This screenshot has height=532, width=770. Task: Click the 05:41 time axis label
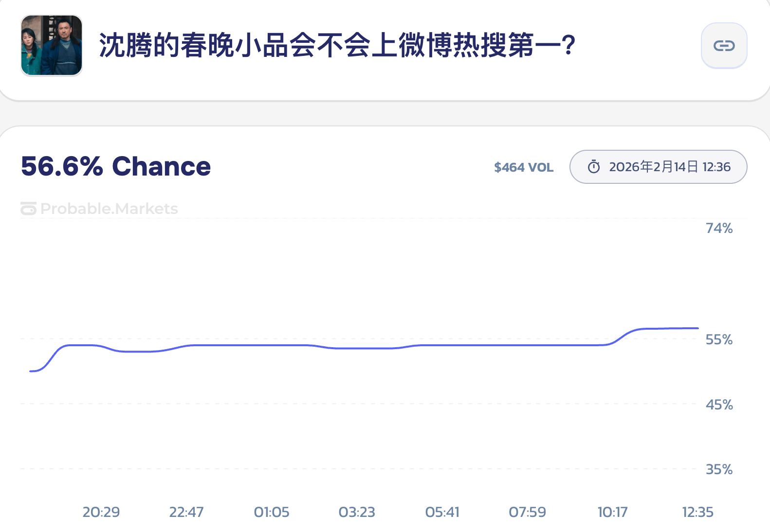(x=442, y=512)
